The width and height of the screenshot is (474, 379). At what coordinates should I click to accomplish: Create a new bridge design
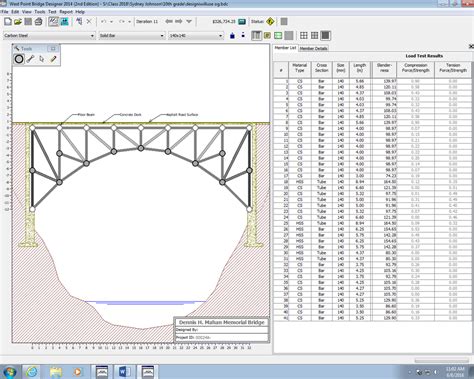click(8, 22)
